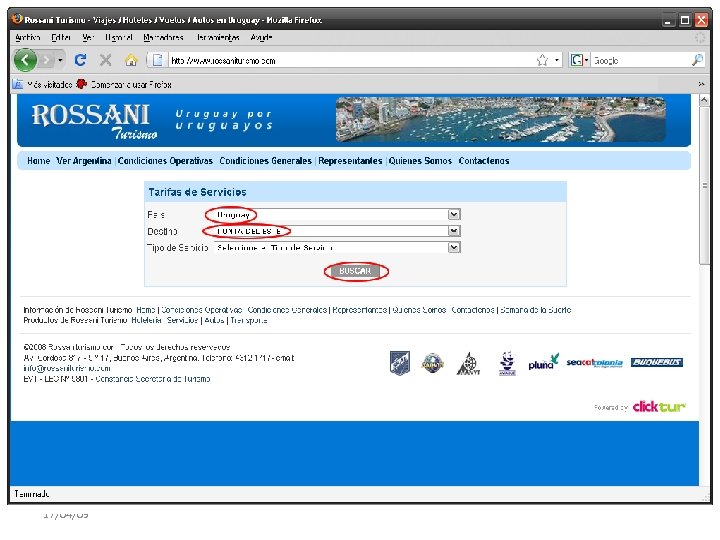The width and height of the screenshot is (720, 540).
Task: Maximize the Firefox window
Action: pyautogui.click(x=685, y=20)
